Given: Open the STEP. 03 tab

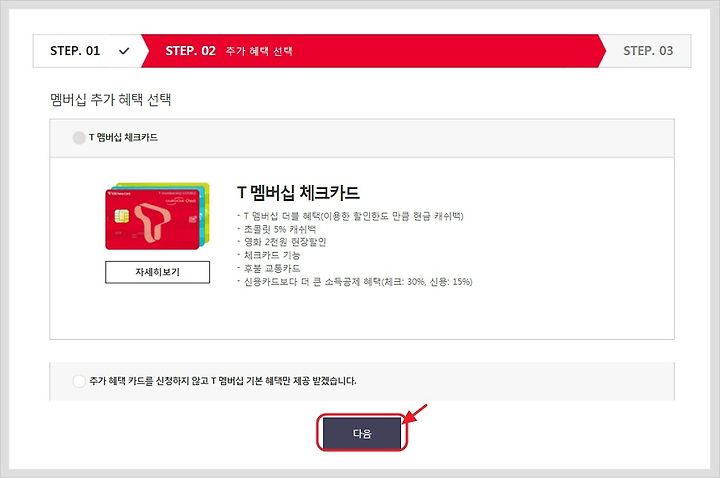Looking at the screenshot, I should [x=648, y=51].
